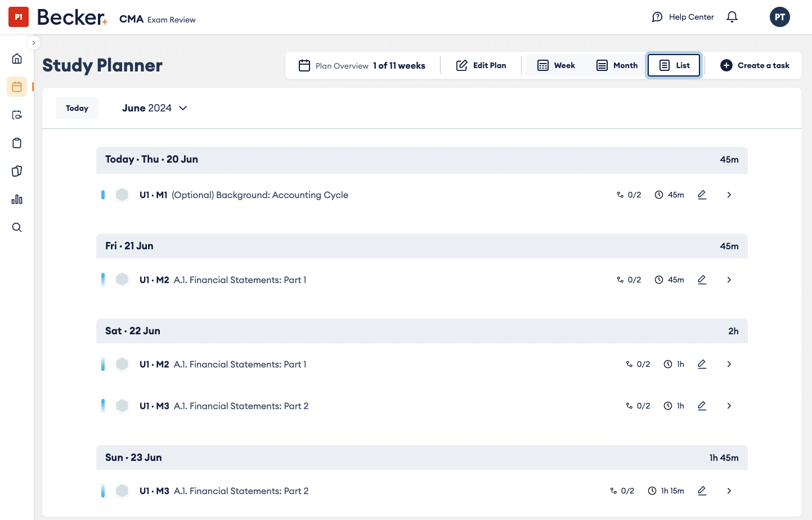Screen dimensions: 812x520
Task: Open the flashcards icon in the sidebar
Action: [x=17, y=171]
